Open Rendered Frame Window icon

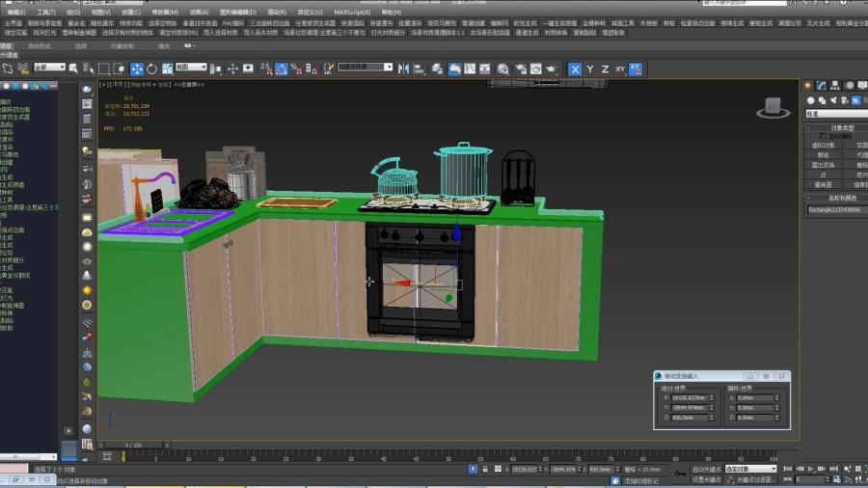[536, 69]
